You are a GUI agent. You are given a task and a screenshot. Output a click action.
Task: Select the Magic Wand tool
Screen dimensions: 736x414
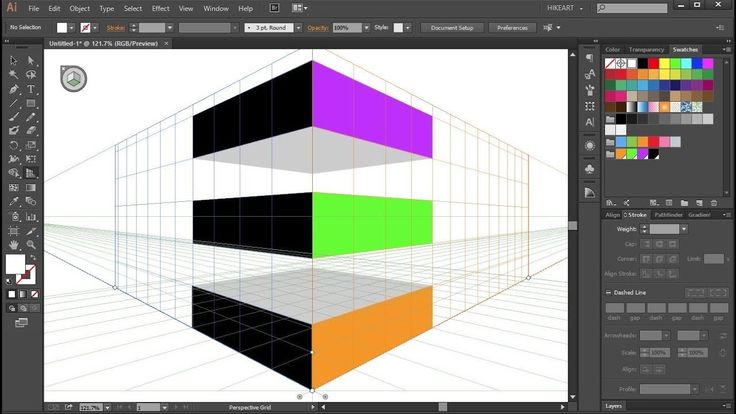click(x=14, y=75)
